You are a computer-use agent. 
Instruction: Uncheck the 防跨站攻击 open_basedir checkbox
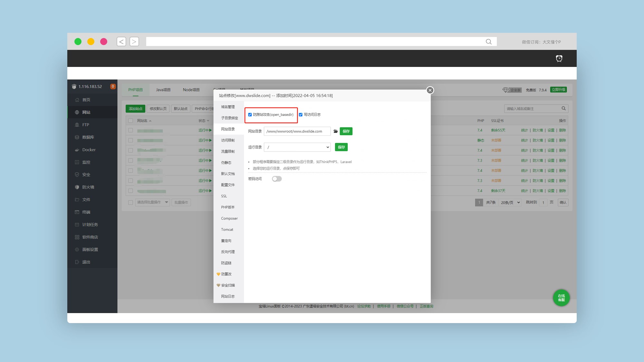point(250,114)
